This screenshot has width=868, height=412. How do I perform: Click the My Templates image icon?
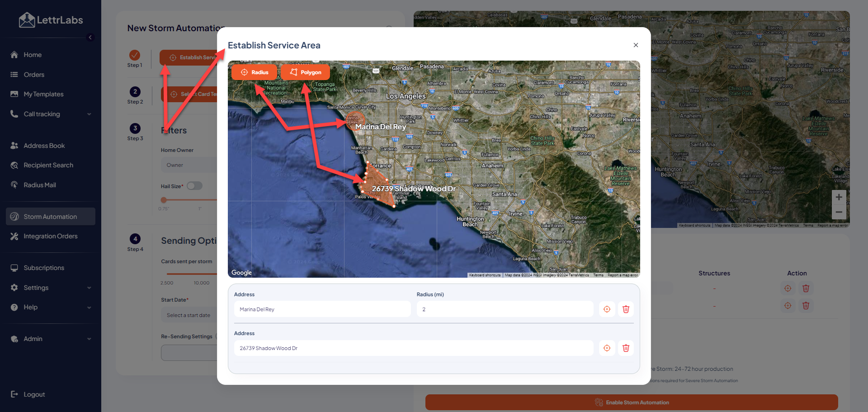14,94
